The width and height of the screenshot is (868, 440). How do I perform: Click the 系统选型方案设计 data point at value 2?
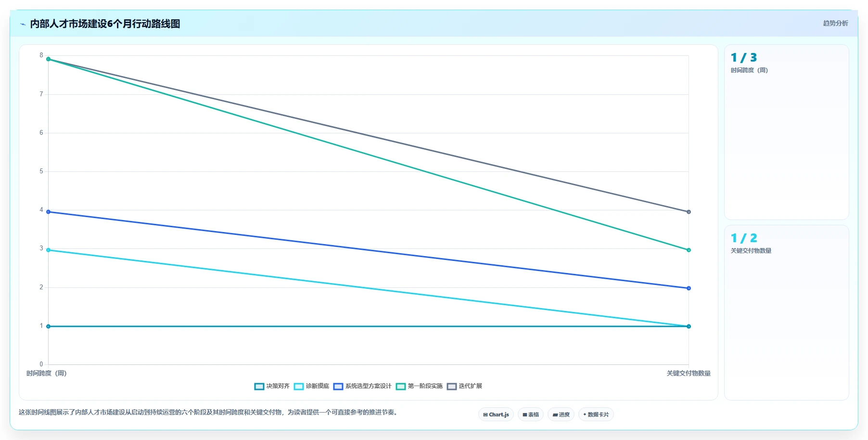[689, 288]
